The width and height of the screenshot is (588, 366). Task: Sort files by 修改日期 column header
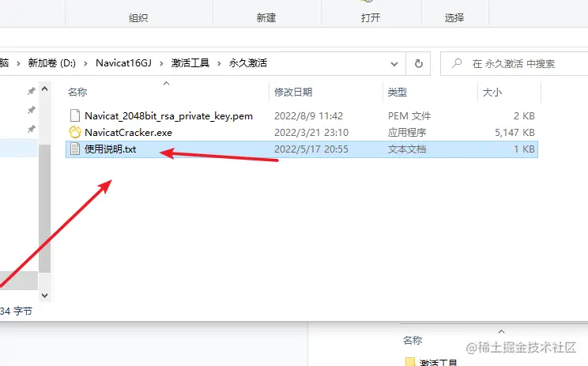[293, 92]
